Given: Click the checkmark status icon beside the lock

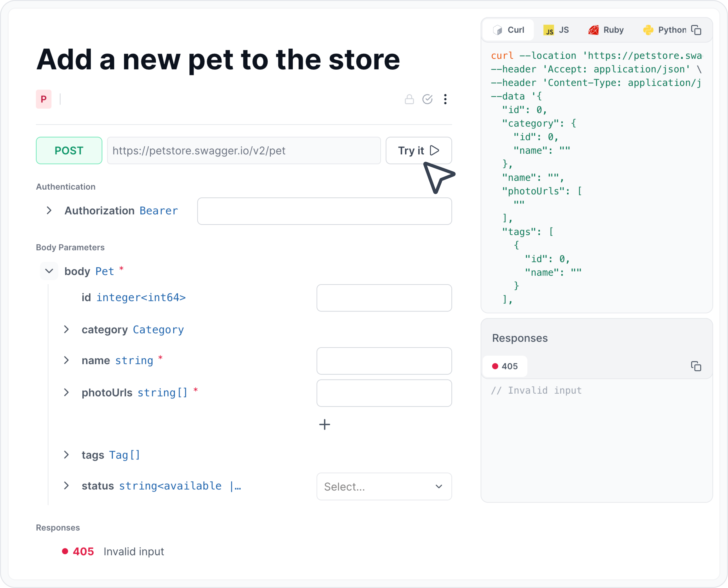Looking at the screenshot, I should tap(427, 99).
